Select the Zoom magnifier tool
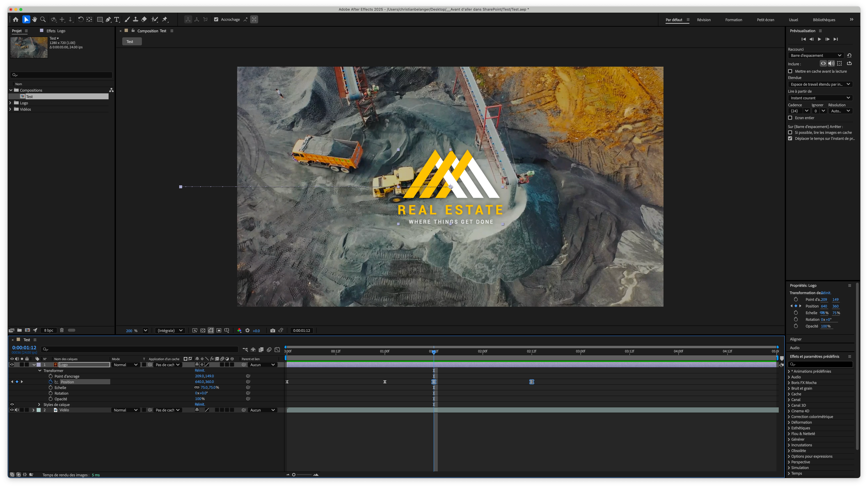This screenshot has width=868, height=487. [43, 19]
